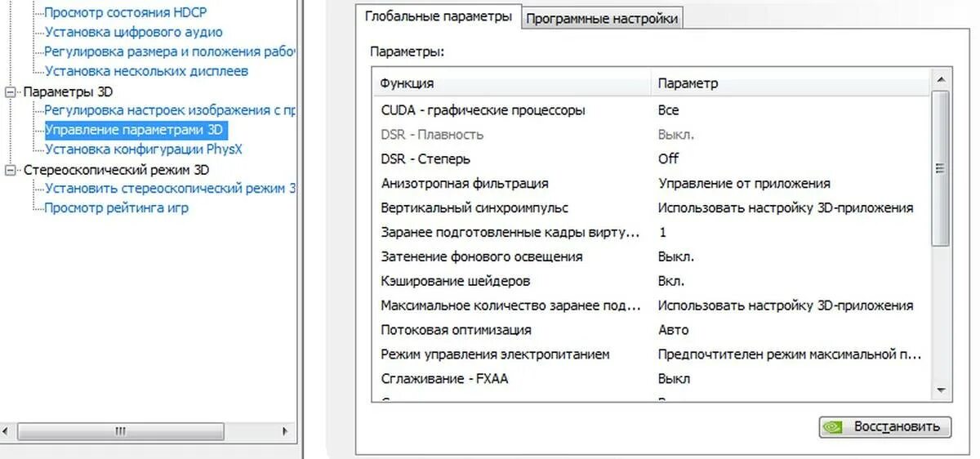Collapse the Параметры 3D tree node
Viewport: 980px width, 459px height.
point(11,91)
